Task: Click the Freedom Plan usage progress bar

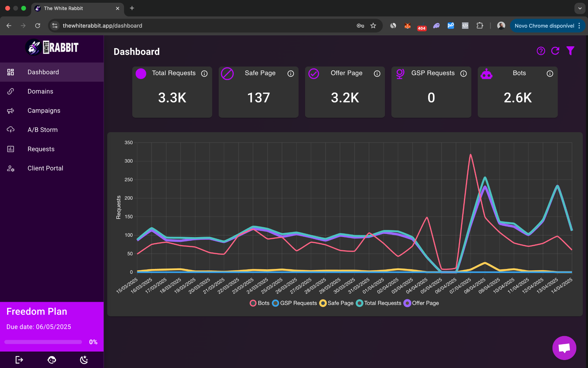Action: point(43,342)
